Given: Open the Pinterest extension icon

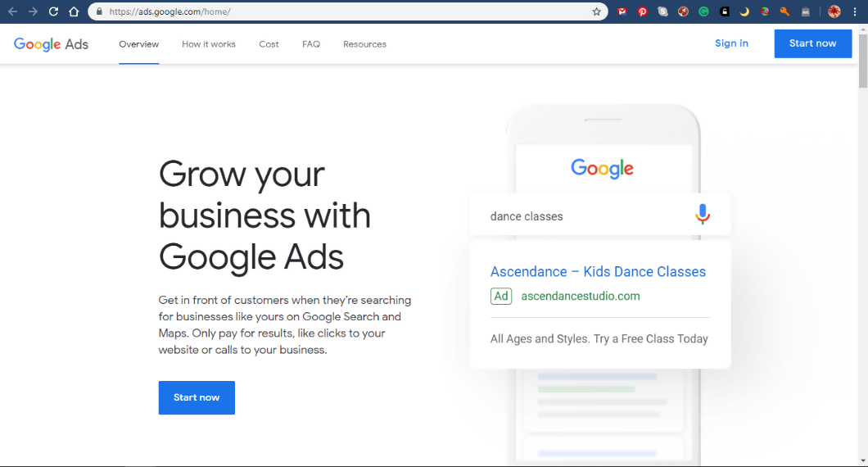Looking at the screenshot, I should point(642,11).
